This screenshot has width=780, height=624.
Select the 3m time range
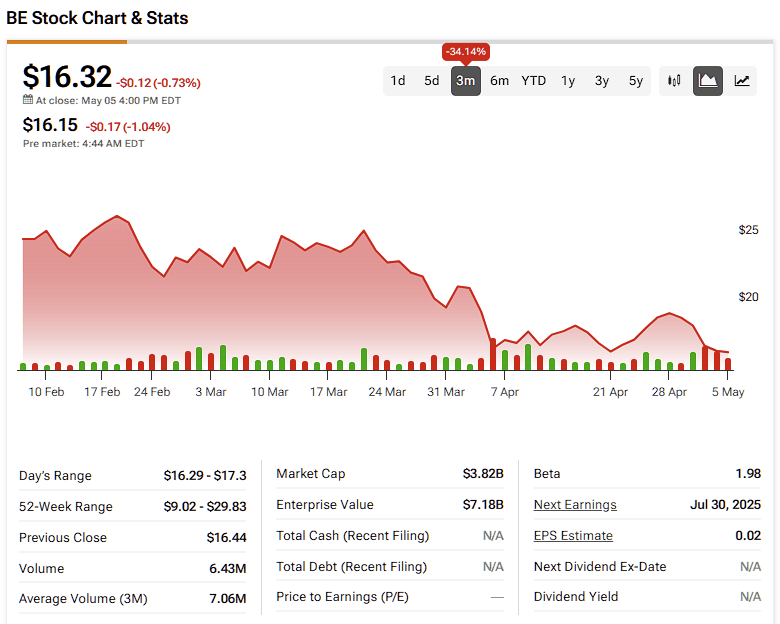[x=466, y=81]
